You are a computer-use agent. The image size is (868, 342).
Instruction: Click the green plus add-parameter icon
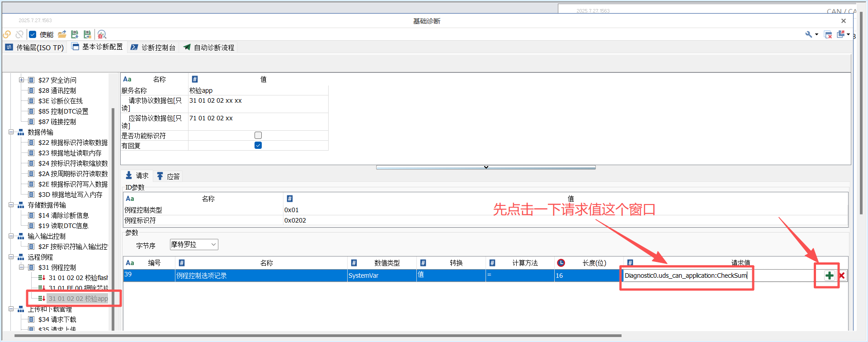(x=829, y=275)
